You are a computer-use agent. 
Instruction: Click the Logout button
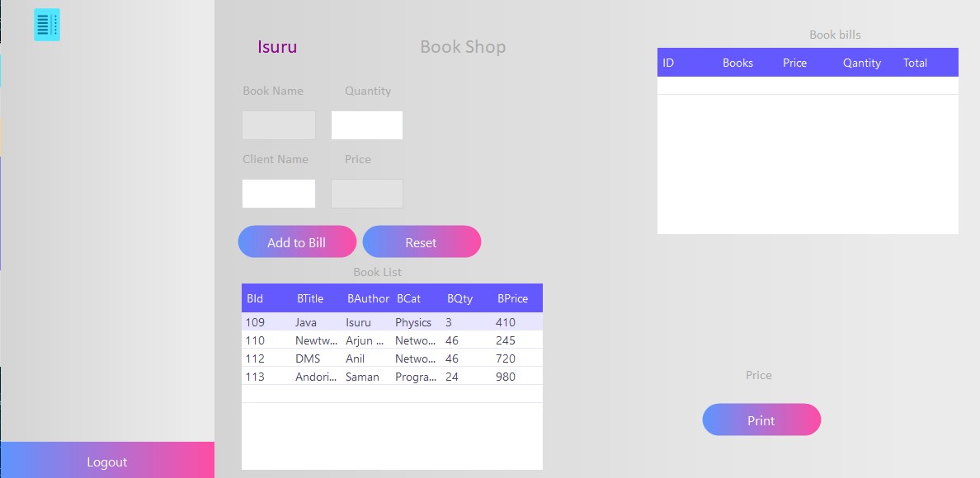coord(107,460)
